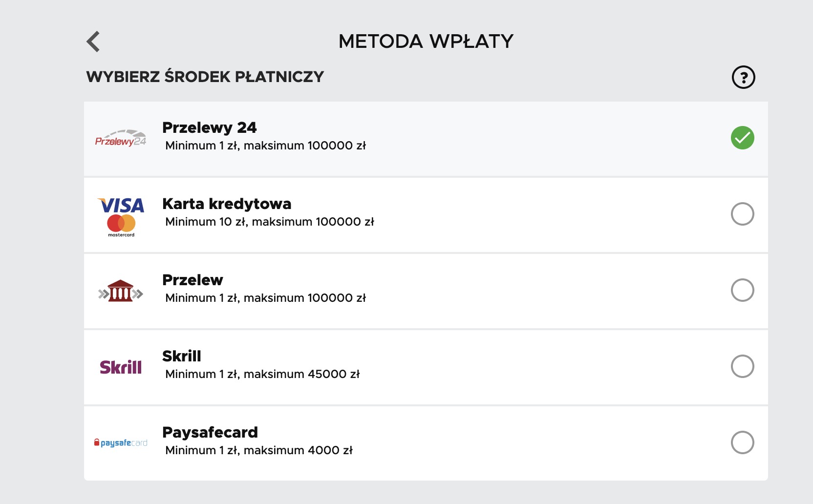Click the Przelewy24 logo
Viewport: 813px width, 504px height.
point(121,138)
